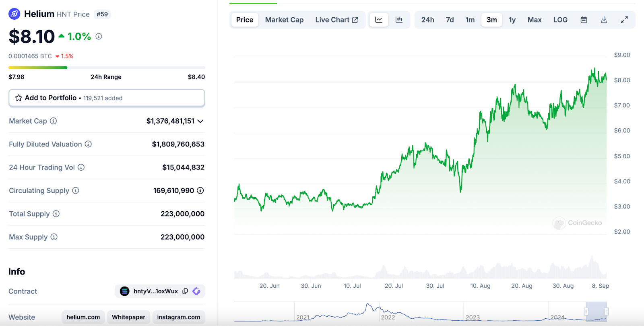The image size is (644, 326).
Task: Set chart range to 7d
Action: (x=450, y=20)
